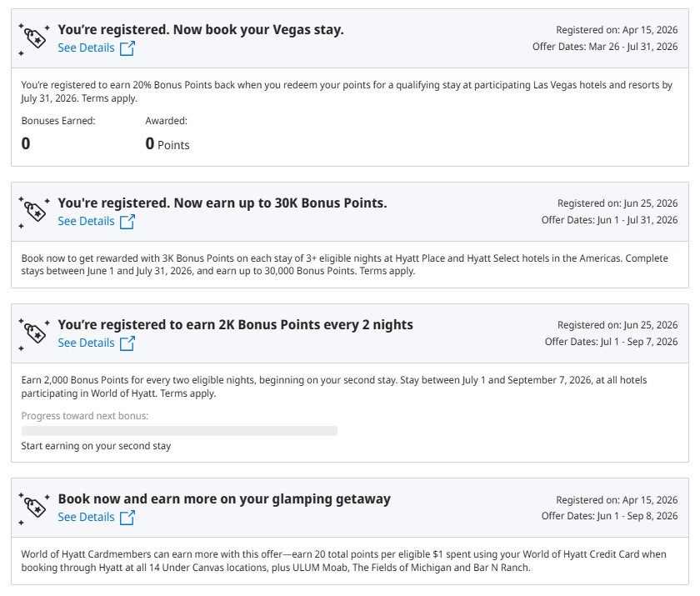Click tag icon beside glamping getaway heading
This screenshot has width=700, height=596.
(34, 508)
